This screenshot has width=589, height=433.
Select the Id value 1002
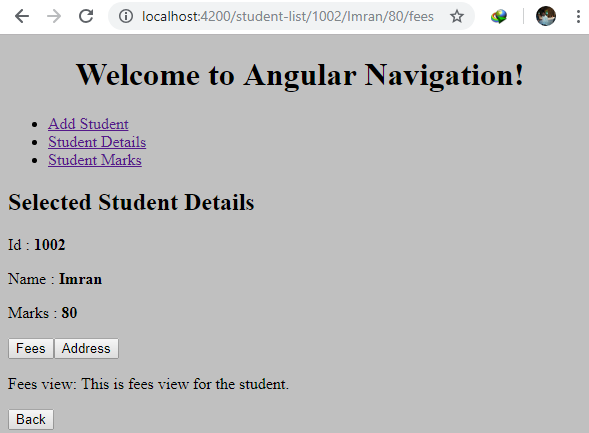tap(50, 245)
